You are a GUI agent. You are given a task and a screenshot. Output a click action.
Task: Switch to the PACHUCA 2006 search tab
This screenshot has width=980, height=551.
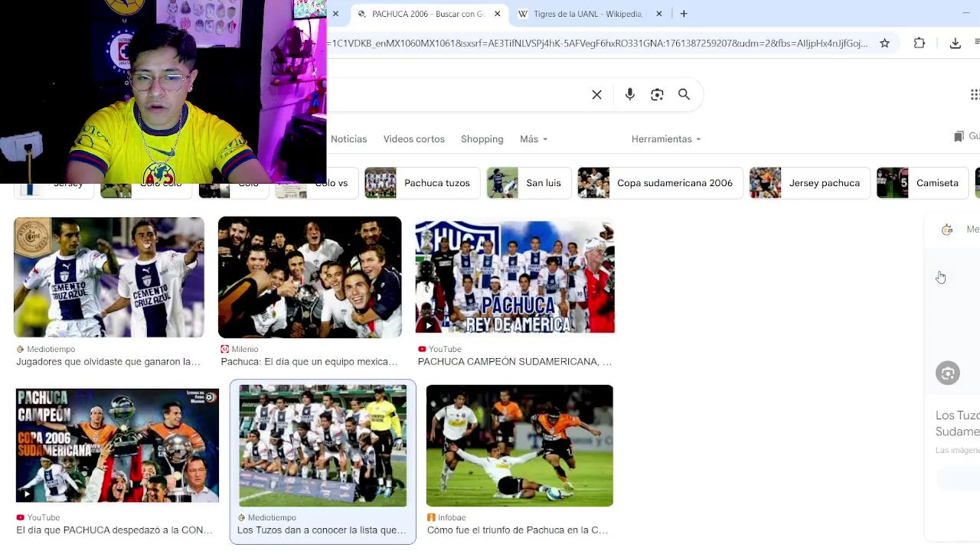pos(430,14)
